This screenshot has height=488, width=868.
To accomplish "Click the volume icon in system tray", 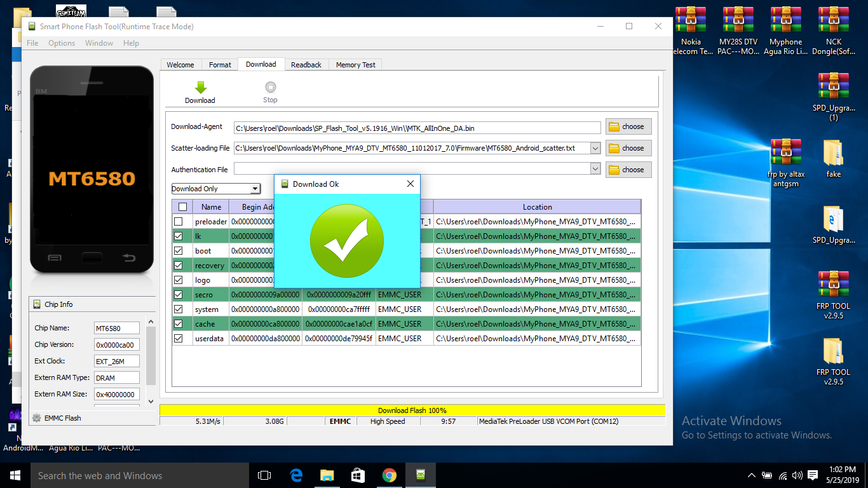I will pos(797,475).
